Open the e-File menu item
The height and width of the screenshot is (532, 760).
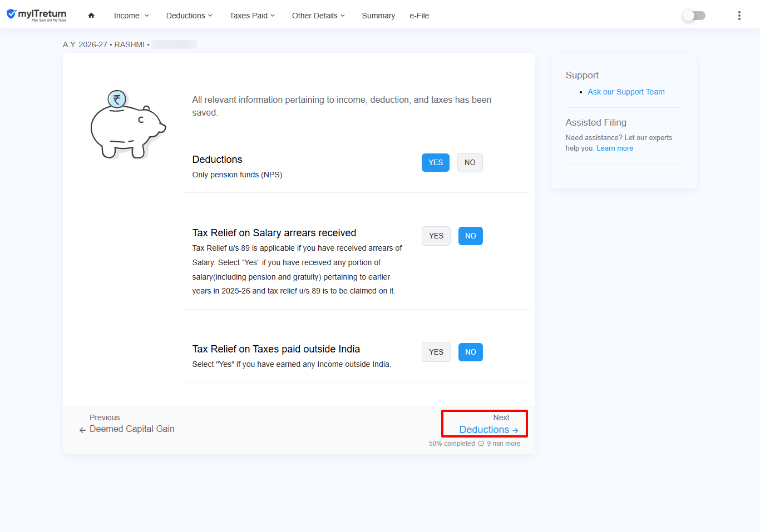tap(420, 16)
